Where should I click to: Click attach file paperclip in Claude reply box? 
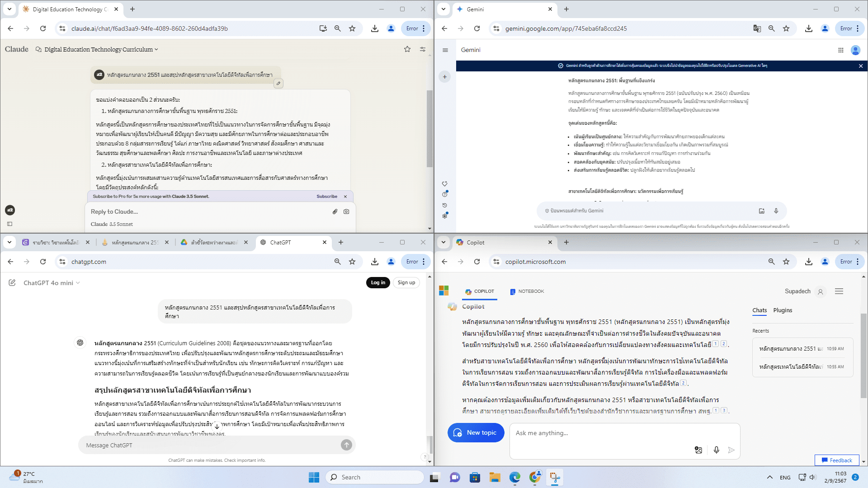click(335, 211)
